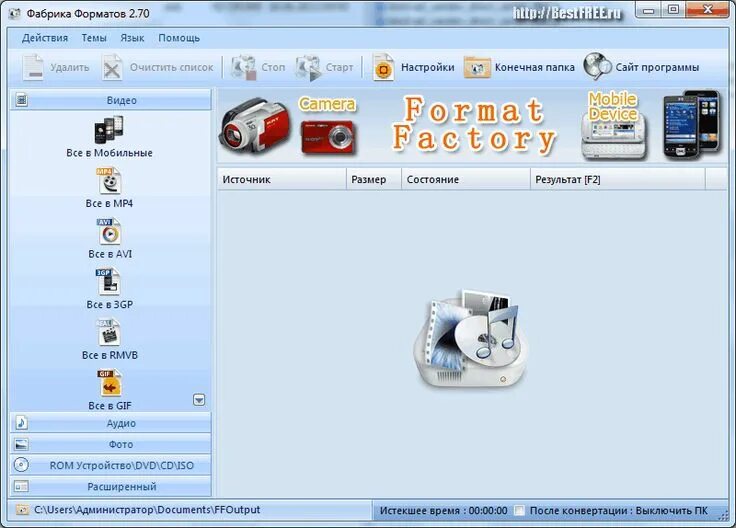Expand ROM Устройство\DVD\CD\ISO section
Screen dimensions: 736x528
111,465
